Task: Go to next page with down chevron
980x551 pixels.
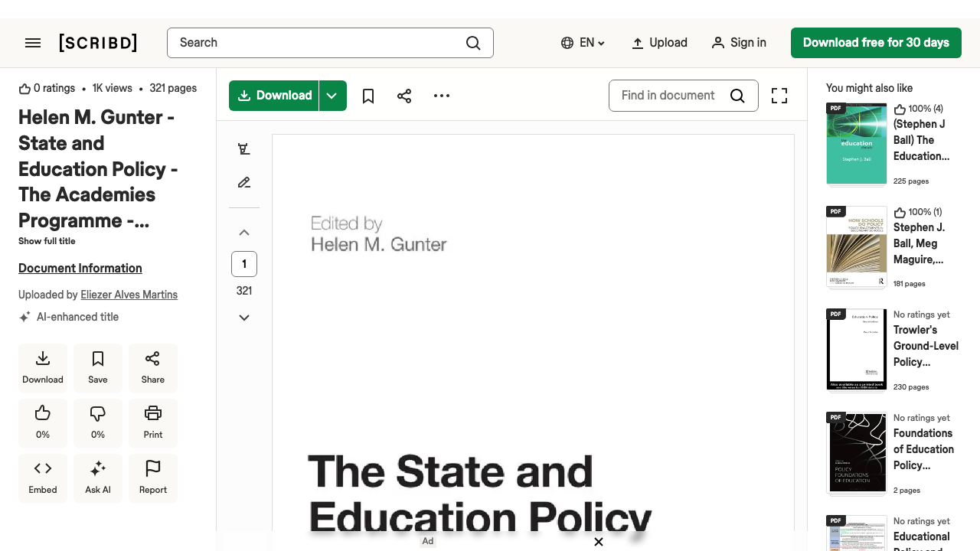Action: click(244, 318)
